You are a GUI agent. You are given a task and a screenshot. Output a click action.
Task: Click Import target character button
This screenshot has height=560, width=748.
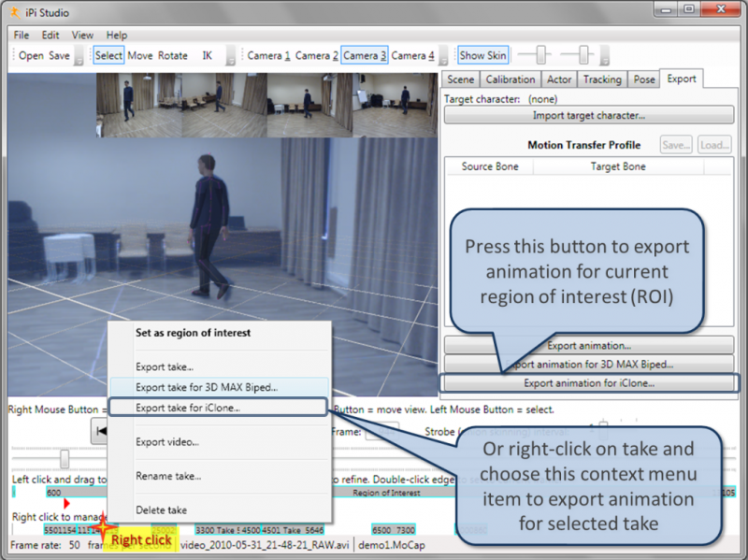[589, 115]
